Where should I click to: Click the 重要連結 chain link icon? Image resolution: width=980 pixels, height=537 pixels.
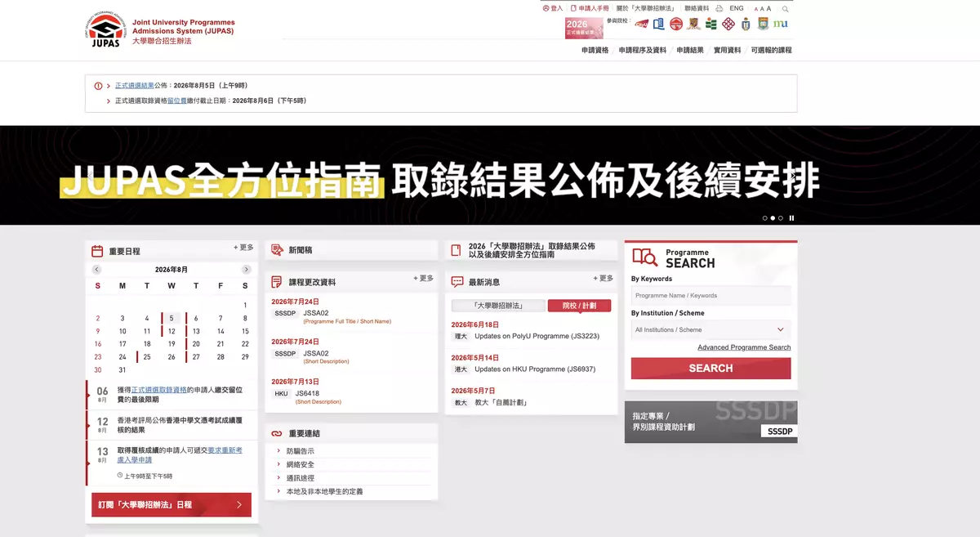pos(277,433)
